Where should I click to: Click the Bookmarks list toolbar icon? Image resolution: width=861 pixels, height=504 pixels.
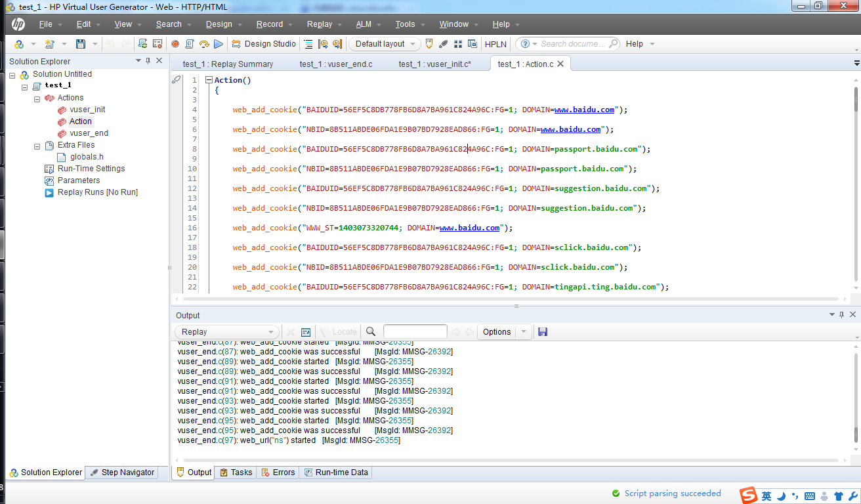pos(308,44)
